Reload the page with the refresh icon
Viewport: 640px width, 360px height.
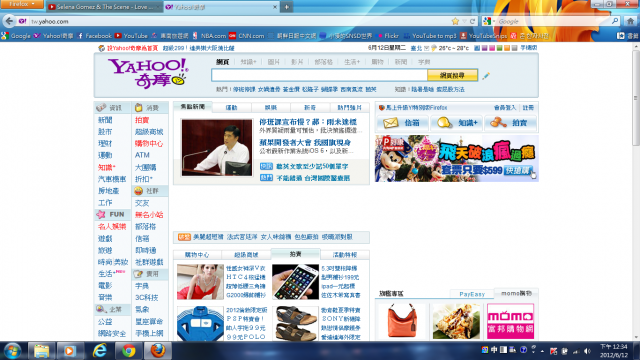(473, 21)
